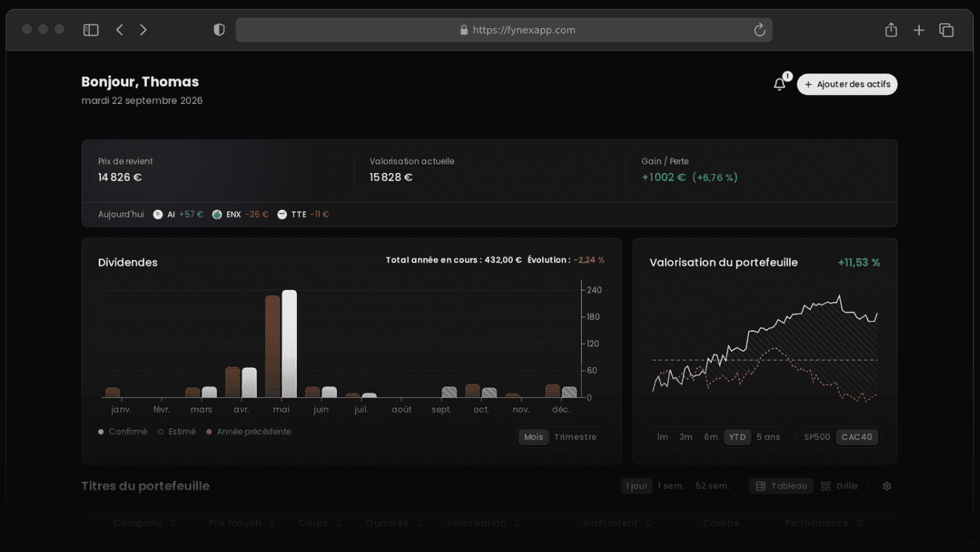
Task: Toggle the Estimé legend entry
Action: [177, 432]
